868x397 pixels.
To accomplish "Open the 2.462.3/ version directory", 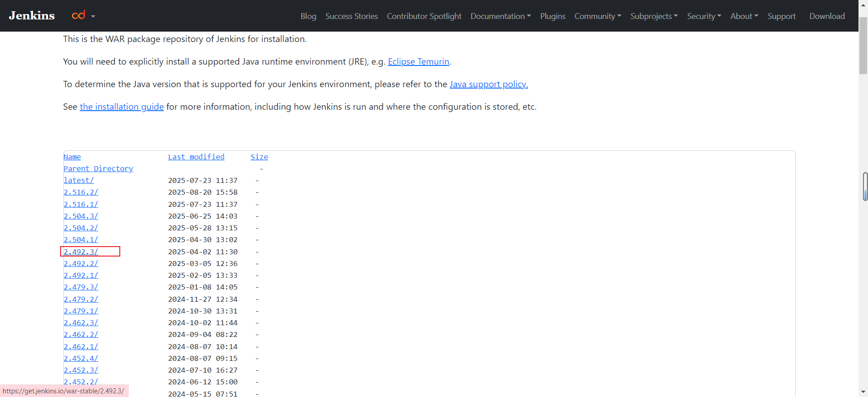I will pos(81,322).
